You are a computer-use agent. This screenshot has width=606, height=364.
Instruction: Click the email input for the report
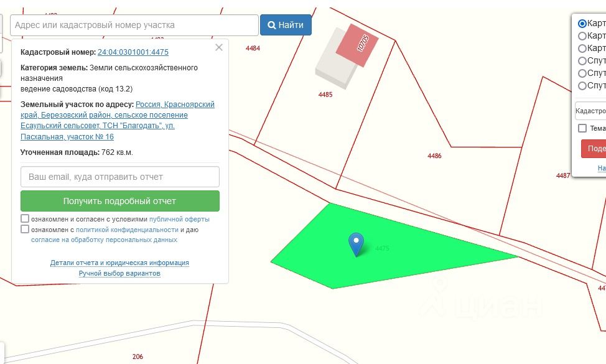tap(120, 177)
